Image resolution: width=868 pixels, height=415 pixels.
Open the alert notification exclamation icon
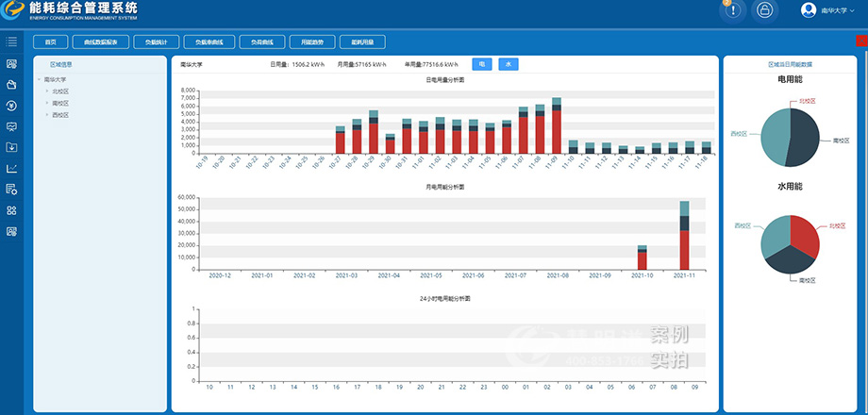pyautogui.click(x=734, y=10)
